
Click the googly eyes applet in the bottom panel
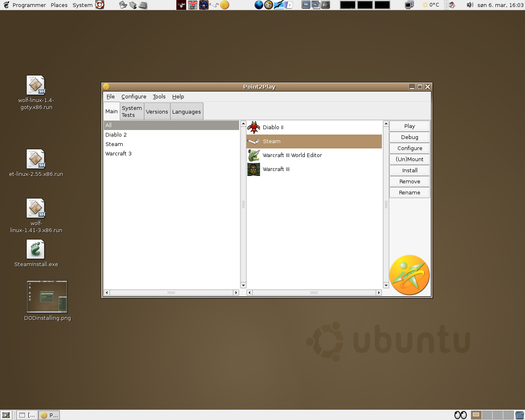[461, 415]
